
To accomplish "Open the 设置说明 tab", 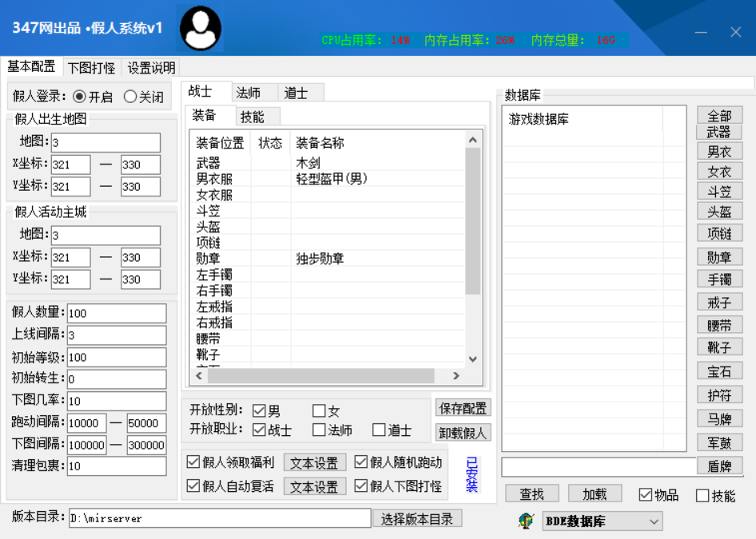I will [x=151, y=68].
